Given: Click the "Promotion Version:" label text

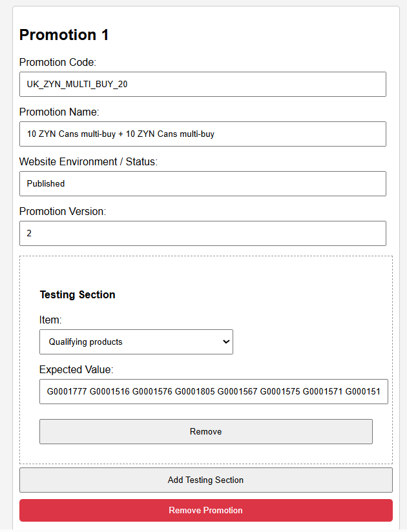Looking at the screenshot, I should point(63,211).
